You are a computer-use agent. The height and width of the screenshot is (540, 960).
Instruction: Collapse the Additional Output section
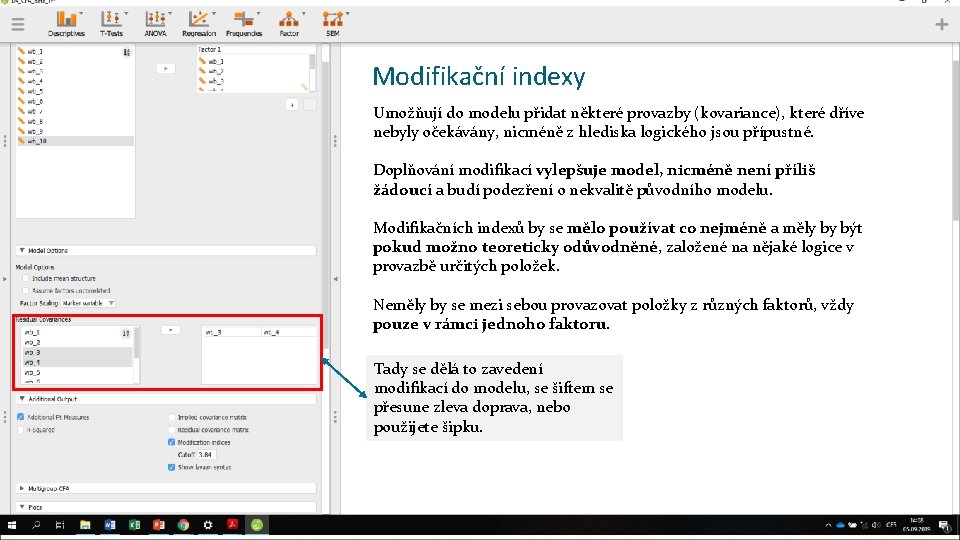165,399
